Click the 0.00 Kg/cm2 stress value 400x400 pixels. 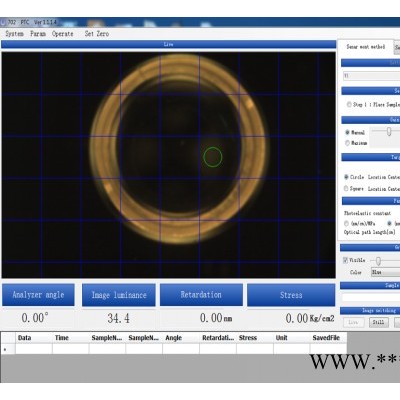(x=310, y=318)
